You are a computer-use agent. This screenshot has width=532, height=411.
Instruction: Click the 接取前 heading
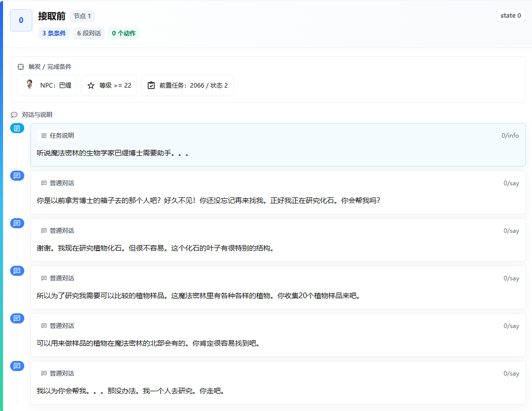click(52, 16)
